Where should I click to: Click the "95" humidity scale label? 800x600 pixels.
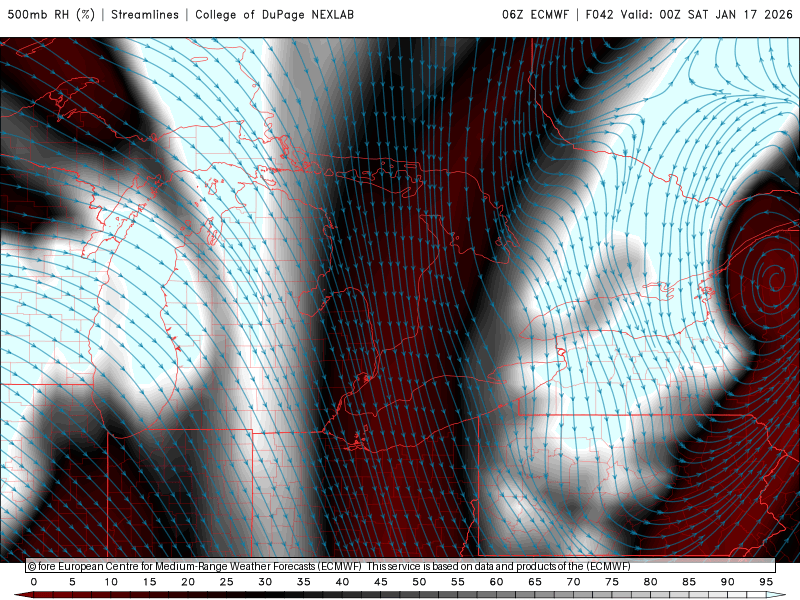[x=766, y=582]
